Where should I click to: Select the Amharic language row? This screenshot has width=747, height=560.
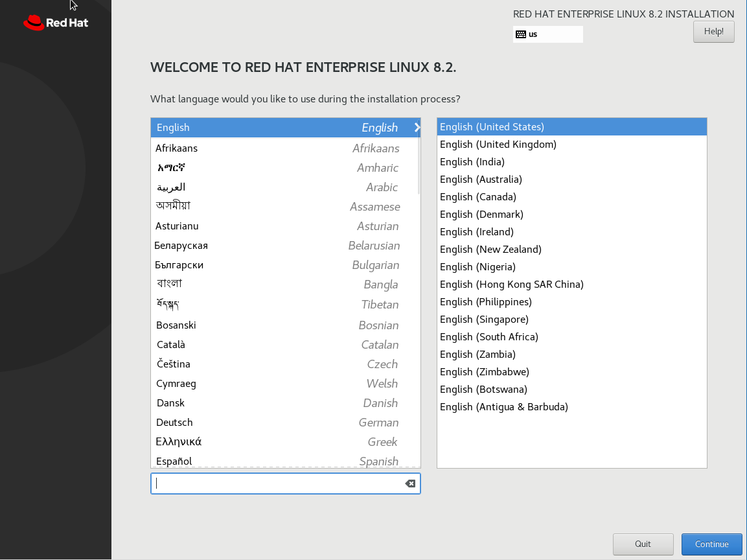[x=284, y=168]
